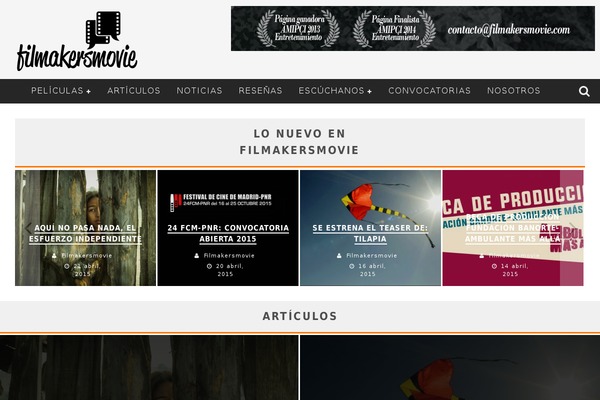600x400 pixels.
Task: Expand the Películas plus submenu
Action: coord(88,91)
